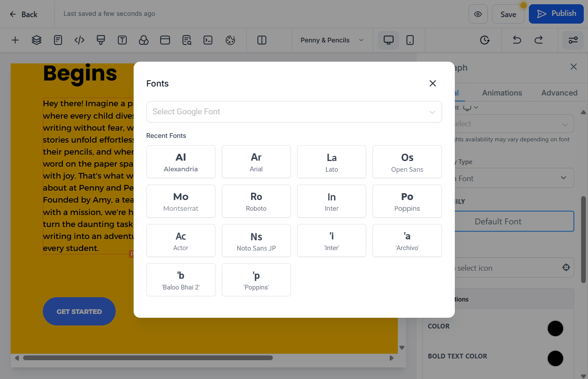Open the overlapping circles color icon
588x379 pixels.
(x=143, y=40)
